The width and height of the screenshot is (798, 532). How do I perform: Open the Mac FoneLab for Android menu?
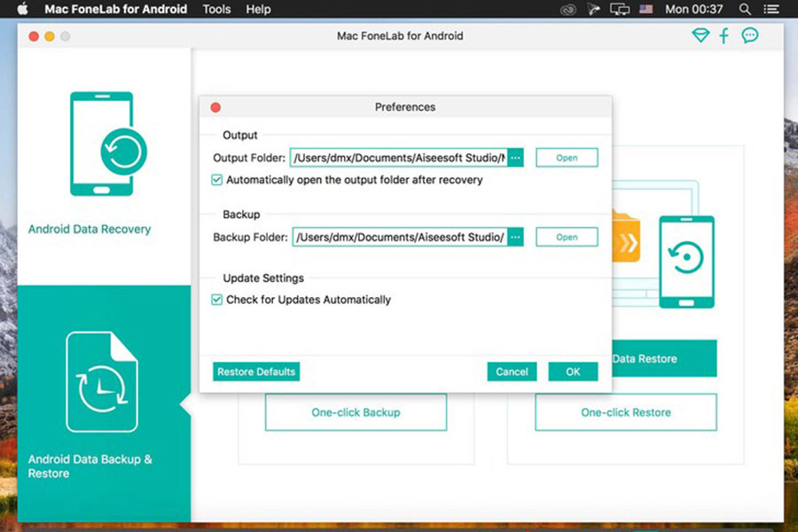tap(115, 9)
